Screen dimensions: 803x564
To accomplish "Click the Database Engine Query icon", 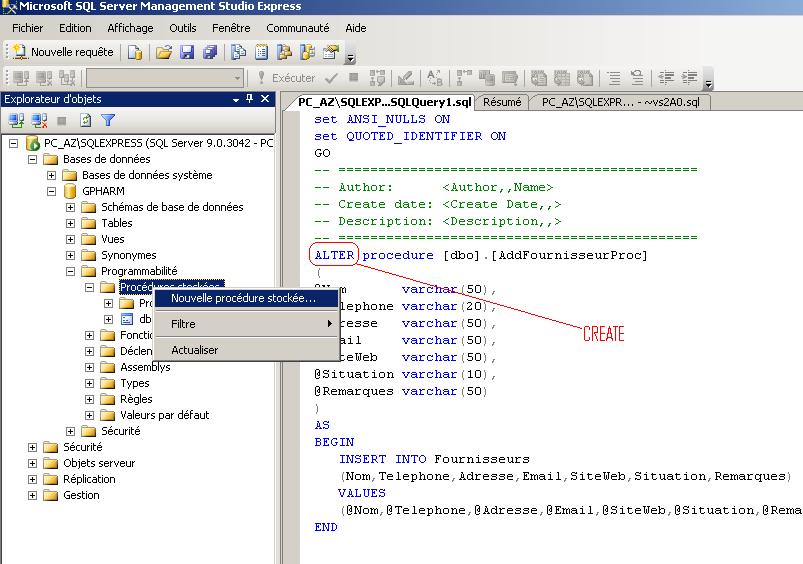I will coord(135,52).
